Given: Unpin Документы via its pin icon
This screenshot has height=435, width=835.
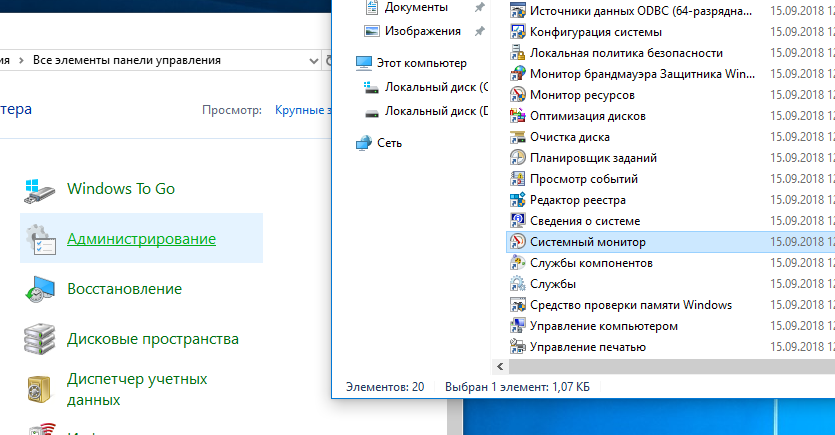Looking at the screenshot, I should point(480,7).
